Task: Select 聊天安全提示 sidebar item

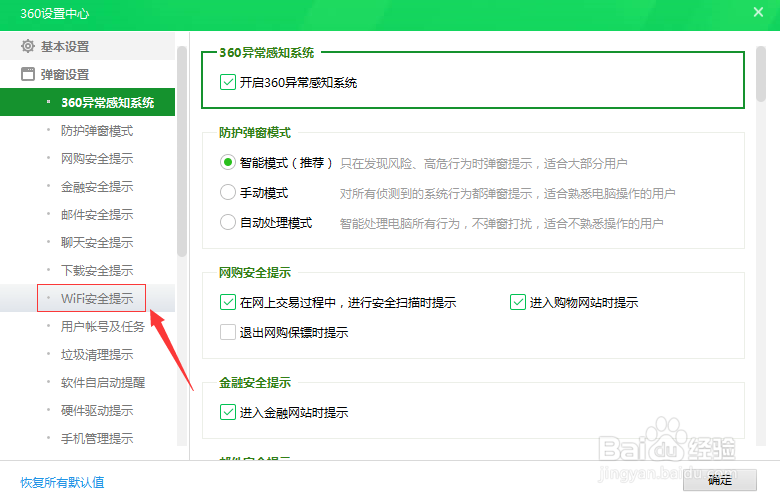Action: [x=97, y=242]
